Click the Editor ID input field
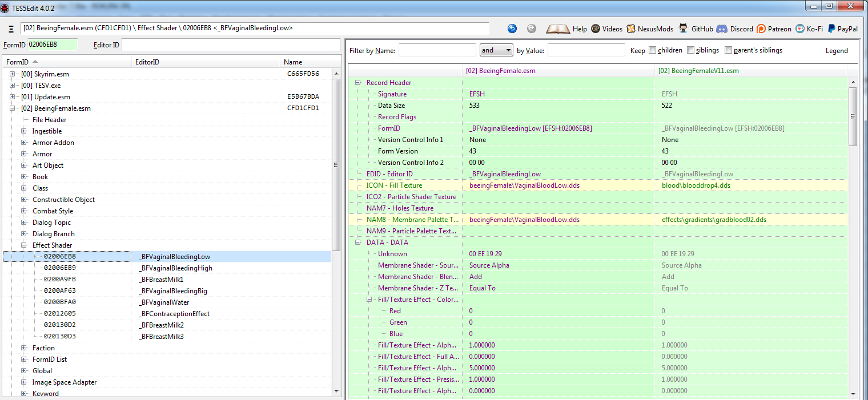 (x=230, y=45)
